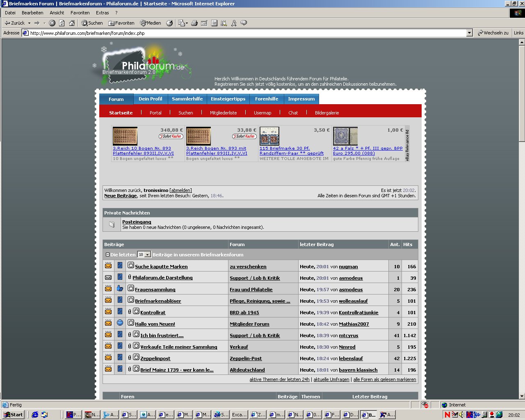Open the Zeppelinpost thread link
Image resolution: width=525 pixels, height=420 pixels.
[x=155, y=358]
